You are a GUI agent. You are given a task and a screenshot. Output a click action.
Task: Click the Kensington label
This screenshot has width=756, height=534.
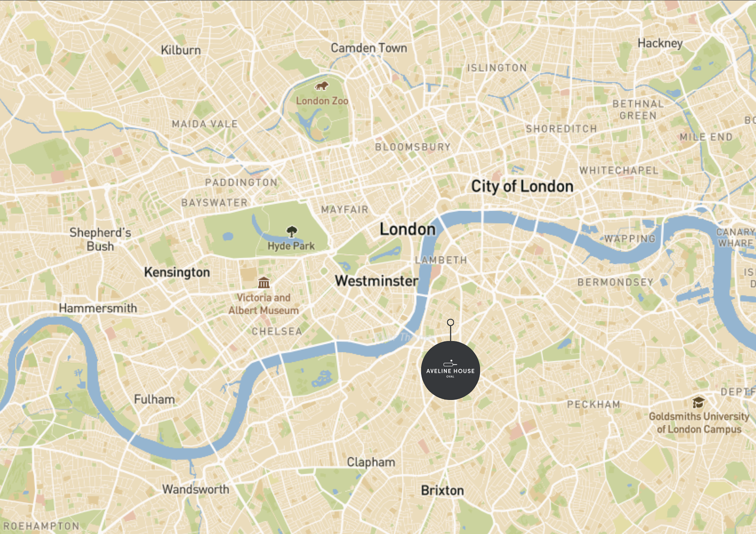pos(177,272)
